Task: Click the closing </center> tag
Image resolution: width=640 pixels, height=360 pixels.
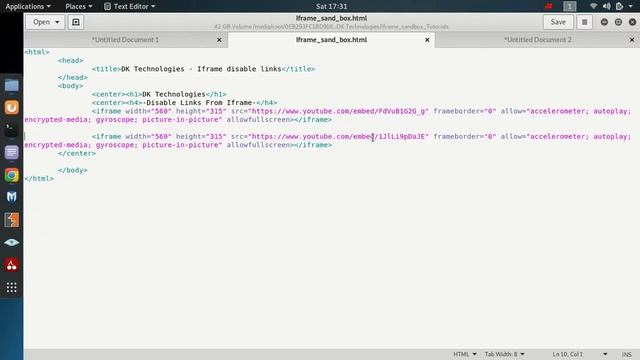Action: point(77,153)
